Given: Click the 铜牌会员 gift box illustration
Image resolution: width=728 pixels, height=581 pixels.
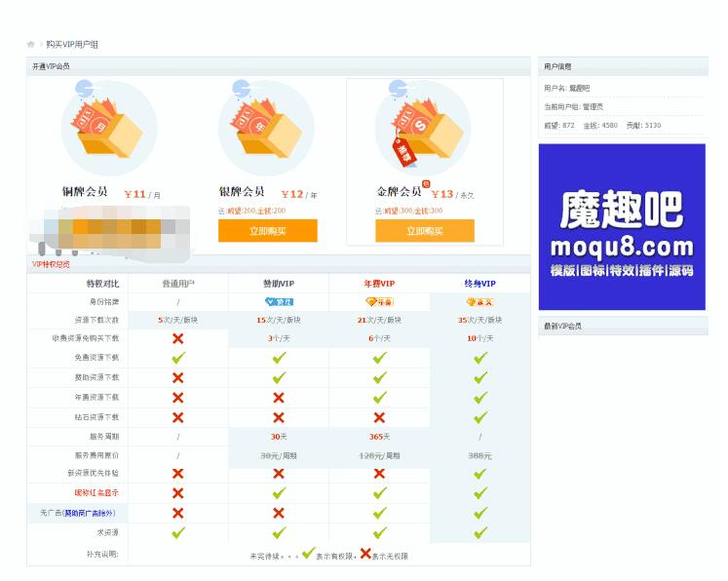Looking at the screenshot, I should point(108,128).
